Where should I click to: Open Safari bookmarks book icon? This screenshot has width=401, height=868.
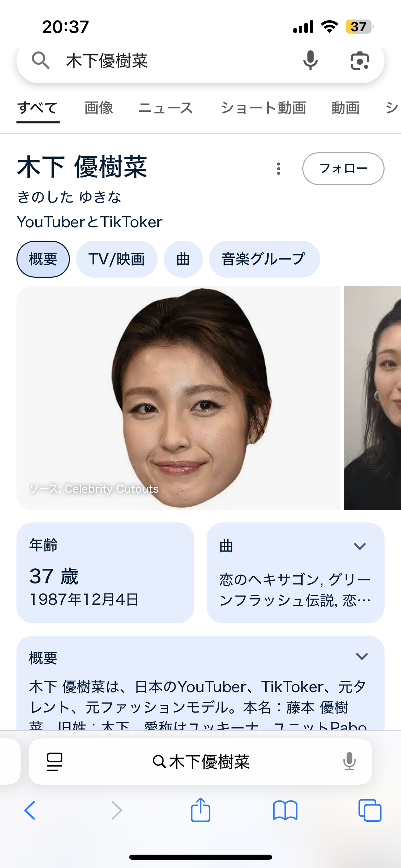pos(285,810)
